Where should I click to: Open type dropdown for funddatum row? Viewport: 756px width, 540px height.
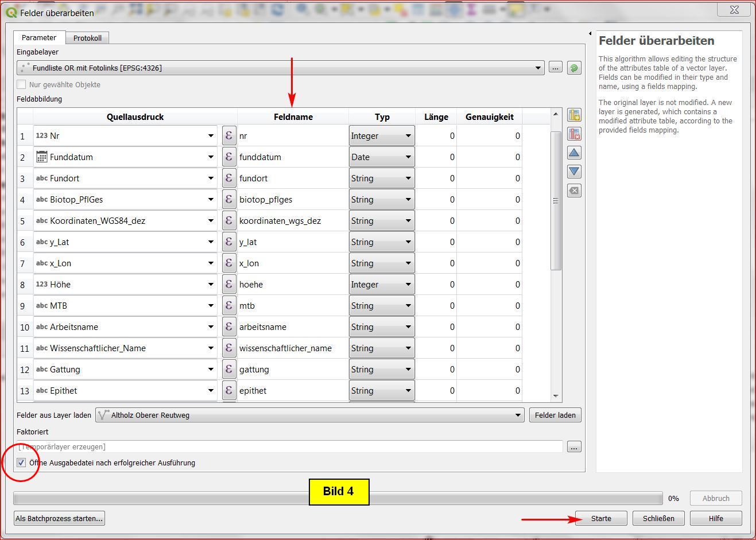pyautogui.click(x=408, y=157)
